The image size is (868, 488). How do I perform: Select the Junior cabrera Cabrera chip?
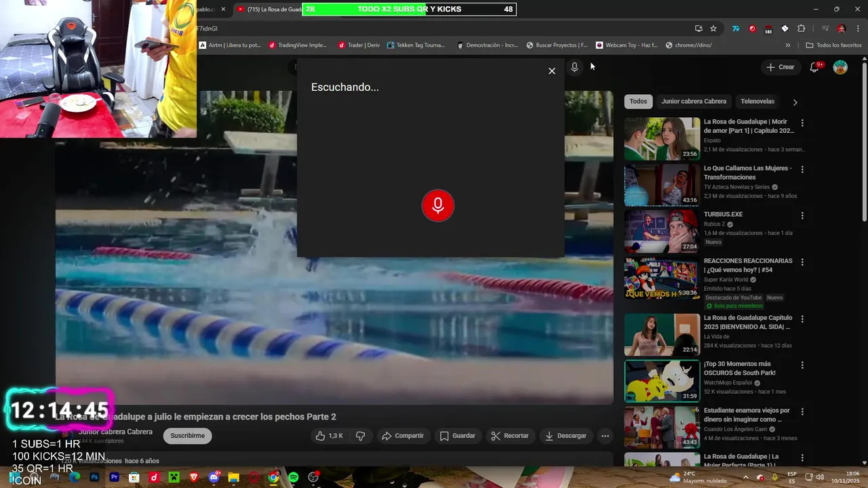pos(694,102)
